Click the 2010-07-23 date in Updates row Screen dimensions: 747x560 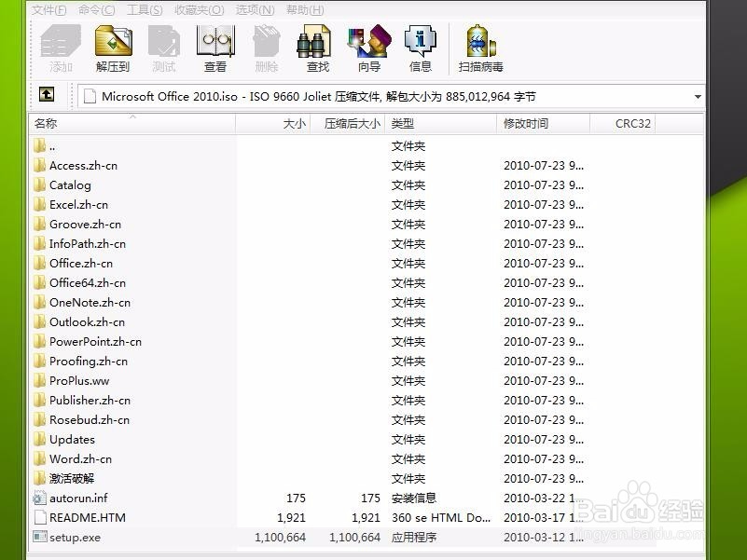pyautogui.click(x=544, y=439)
